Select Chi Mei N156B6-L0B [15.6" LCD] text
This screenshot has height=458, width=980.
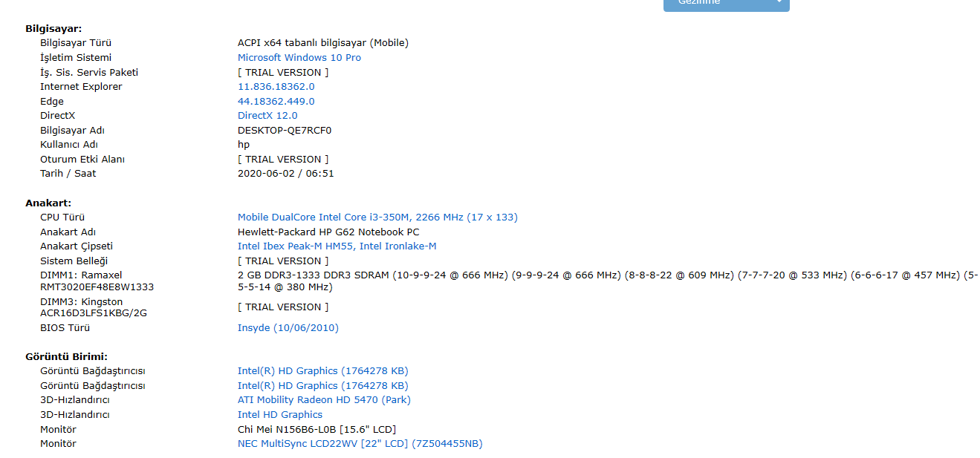click(x=317, y=429)
